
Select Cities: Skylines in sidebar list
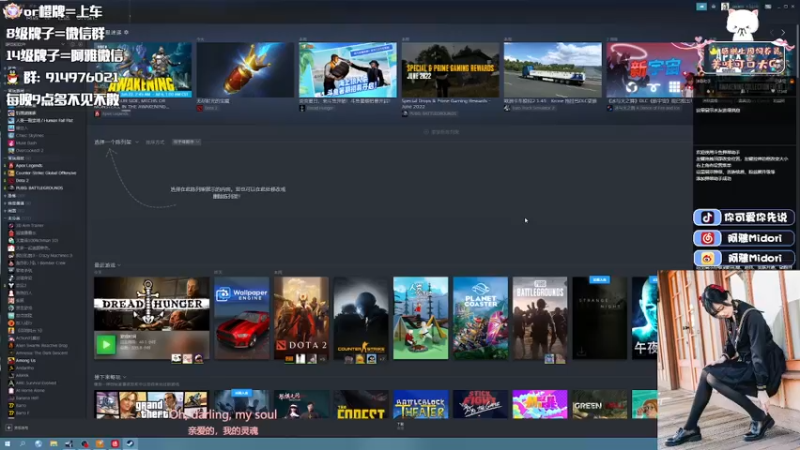[30, 136]
